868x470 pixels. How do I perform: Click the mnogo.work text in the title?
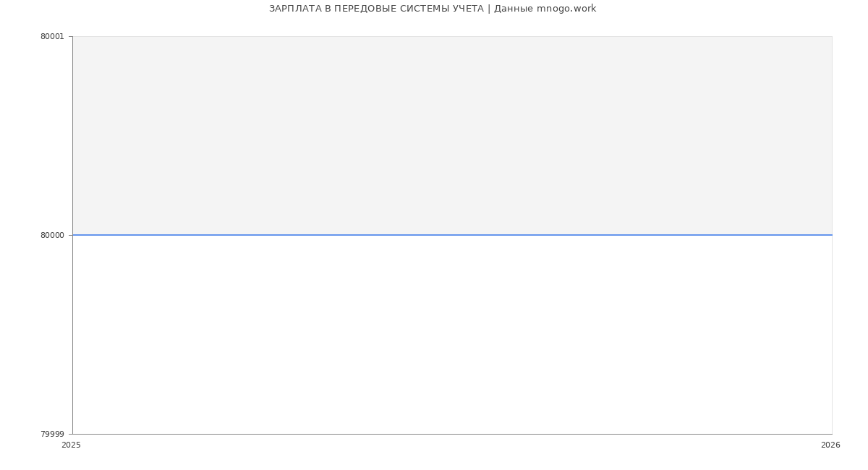566,9
